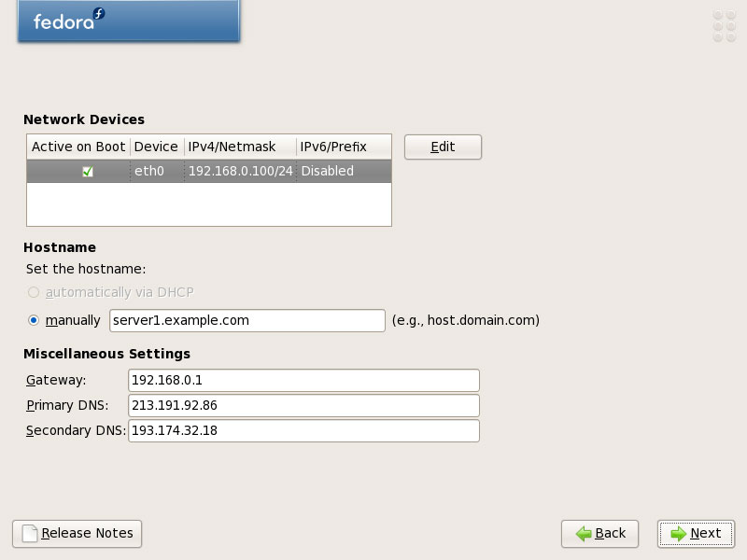This screenshot has width=747, height=560.
Task: Click the document icon on Release Notes
Action: (x=30, y=533)
